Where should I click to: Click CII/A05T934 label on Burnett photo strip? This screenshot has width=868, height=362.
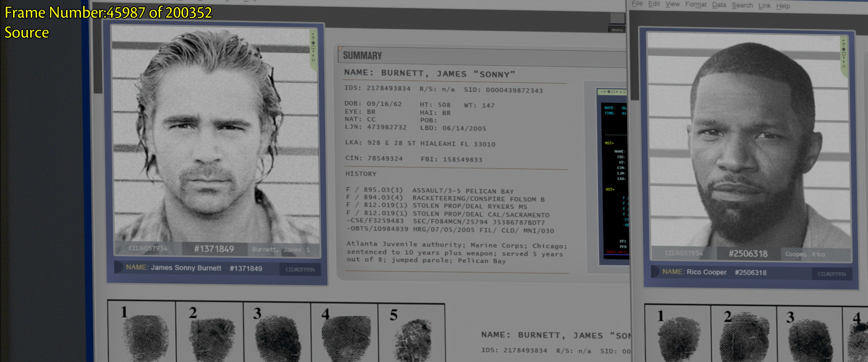pos(148,248)
